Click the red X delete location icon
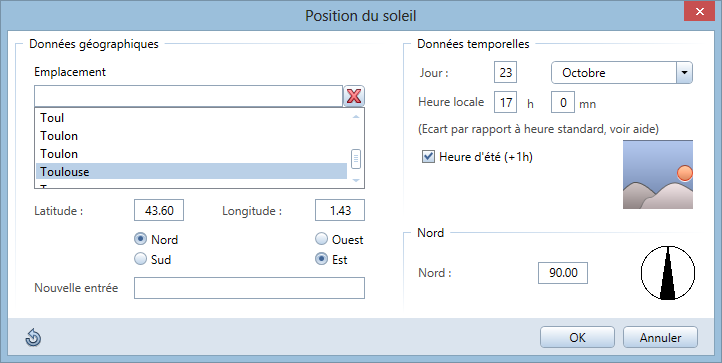Screen dimensions: 722x363 354,96
